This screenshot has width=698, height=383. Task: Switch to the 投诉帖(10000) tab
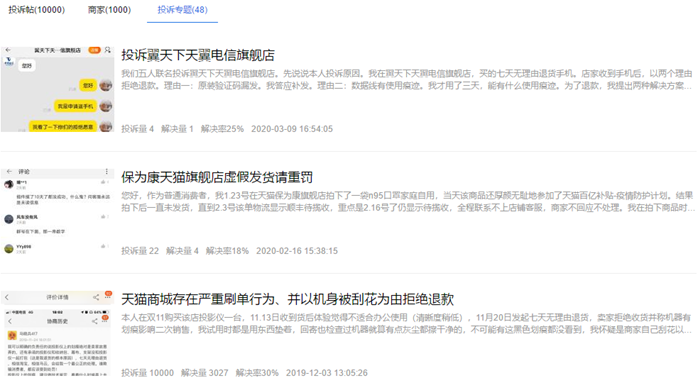[x=37, y=9]
